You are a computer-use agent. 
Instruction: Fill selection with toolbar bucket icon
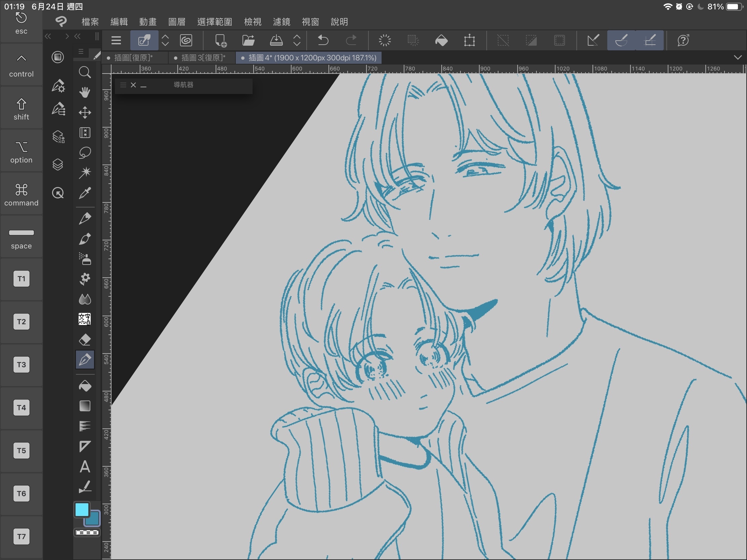coord(441,41)
